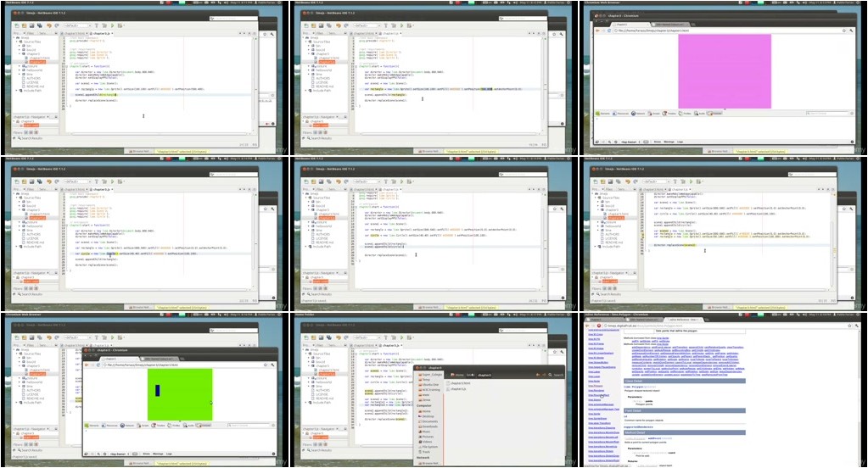Open Downloads in file manager sidebar
The height and width of the screenshot is (468, 868).
pos(429,426)
